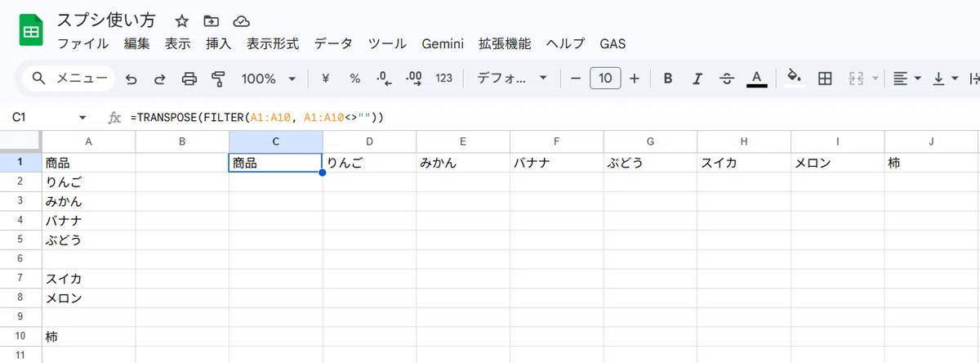Open the name box dropdown arrow
This screenshot has height=363, width=980.
point(82,118)
